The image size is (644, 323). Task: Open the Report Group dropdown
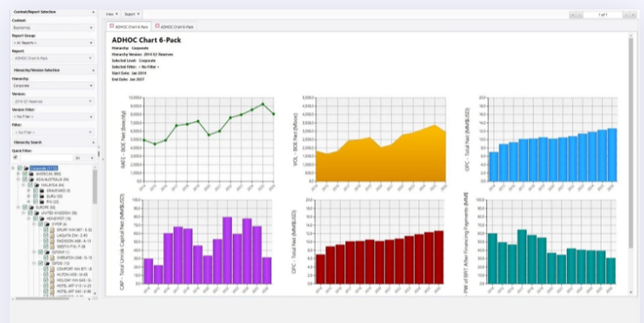coord(53,43)
